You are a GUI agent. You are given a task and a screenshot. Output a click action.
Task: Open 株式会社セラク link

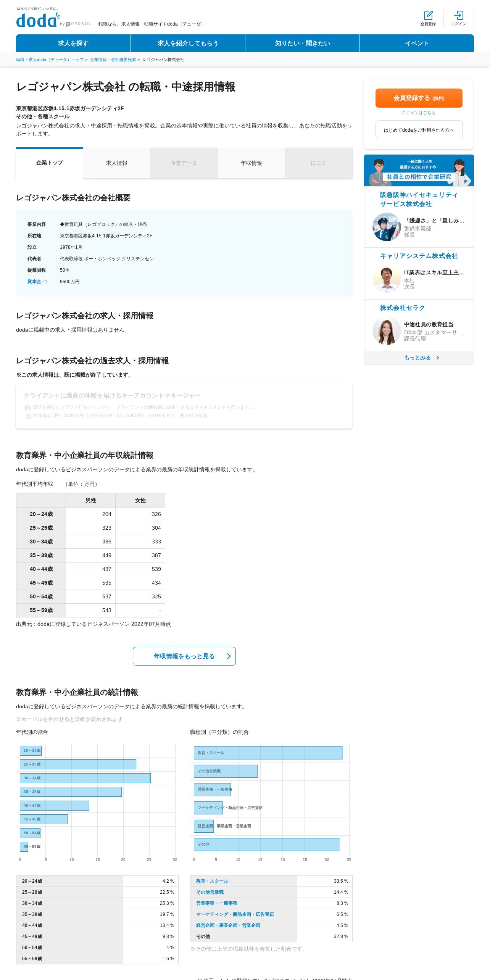pos(402,308)
